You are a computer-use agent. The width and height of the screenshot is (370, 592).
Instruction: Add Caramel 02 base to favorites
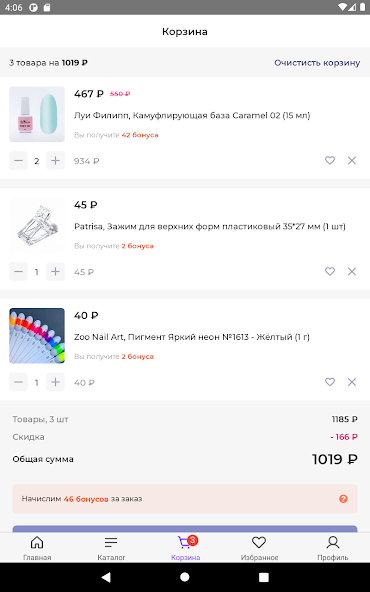pos(330,160)
